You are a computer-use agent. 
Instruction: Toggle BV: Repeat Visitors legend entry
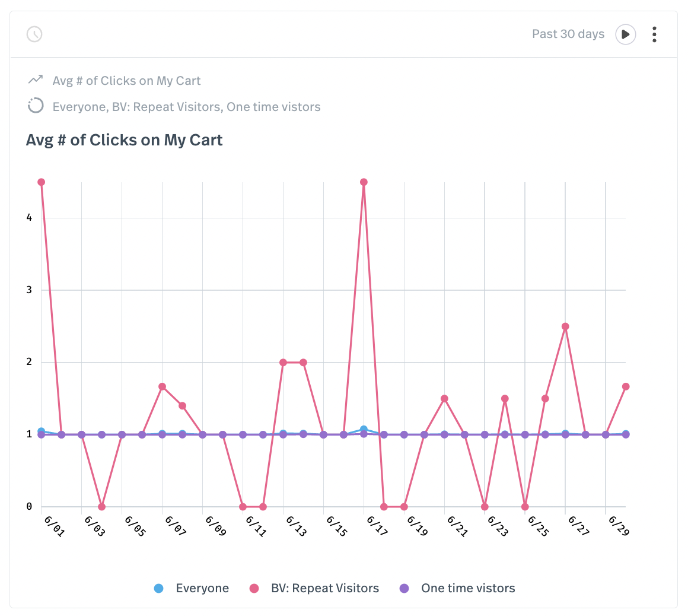324,588
